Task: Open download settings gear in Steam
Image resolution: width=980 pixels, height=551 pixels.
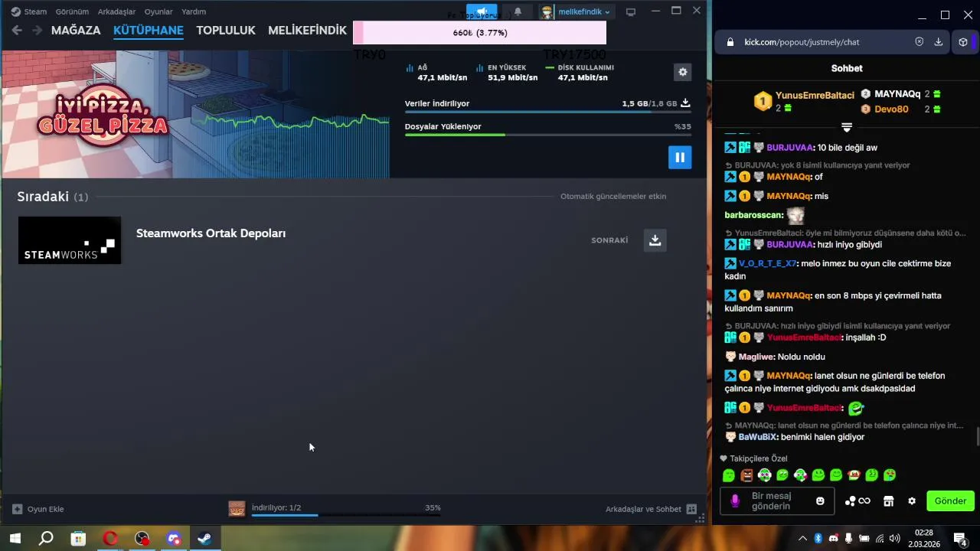Action: (682, 72)
